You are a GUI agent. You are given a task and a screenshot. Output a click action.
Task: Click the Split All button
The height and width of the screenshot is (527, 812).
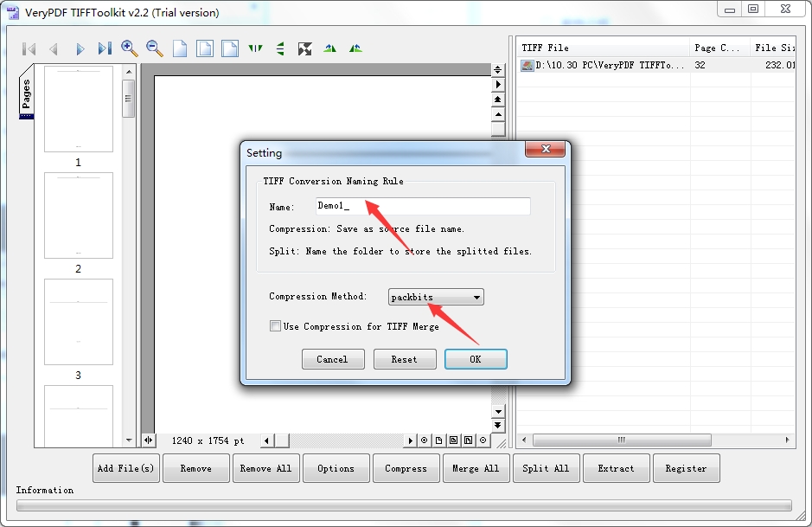coord(546,468)
